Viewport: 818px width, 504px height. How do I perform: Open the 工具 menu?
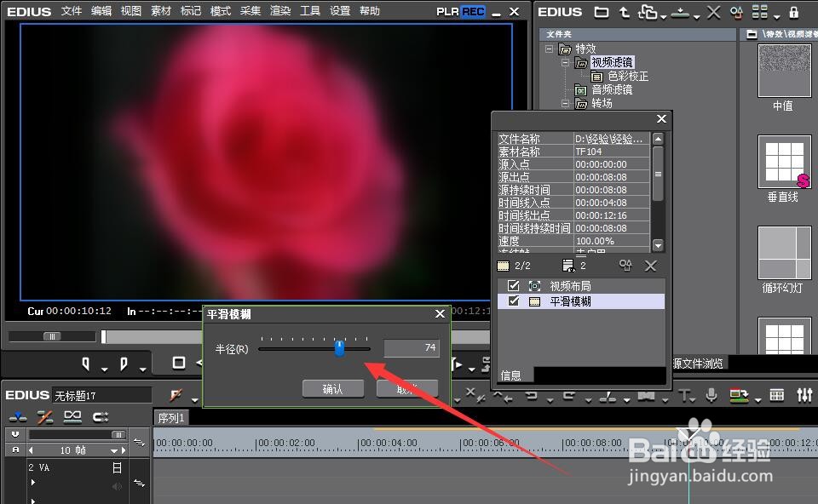coord(310,11)
